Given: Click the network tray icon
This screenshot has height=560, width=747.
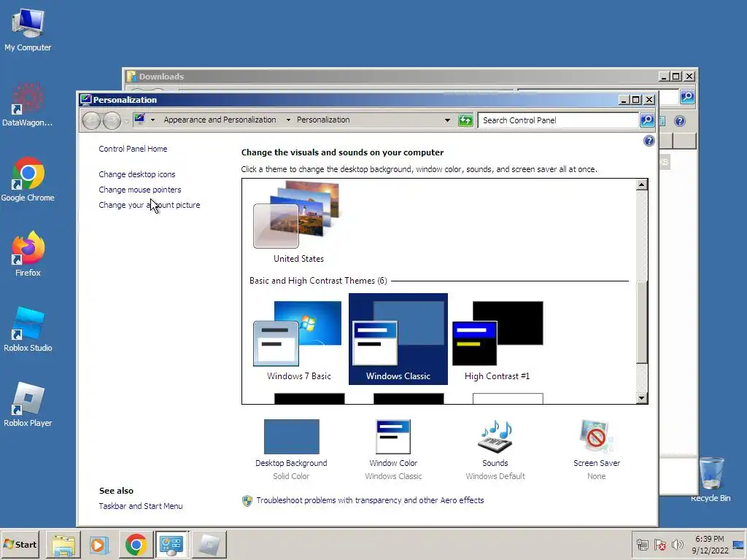Looking at the screenshot, I should pyautogui.click(x=643, y=545).
